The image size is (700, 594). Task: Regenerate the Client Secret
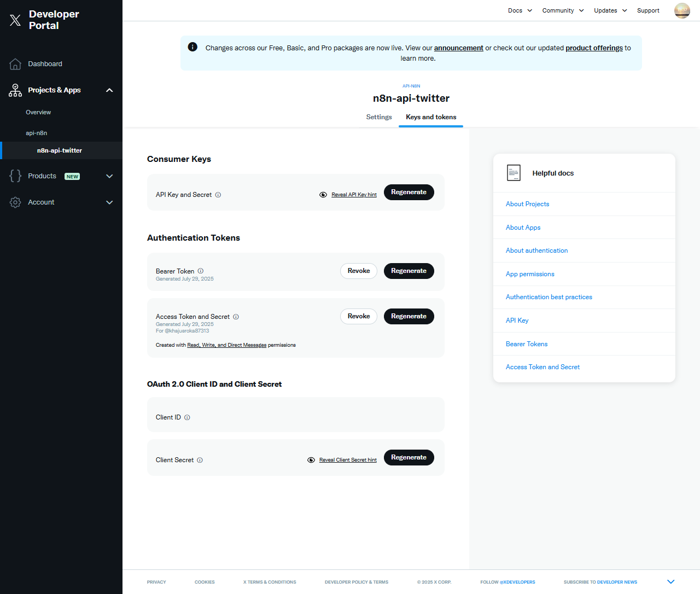coord(409,457)
